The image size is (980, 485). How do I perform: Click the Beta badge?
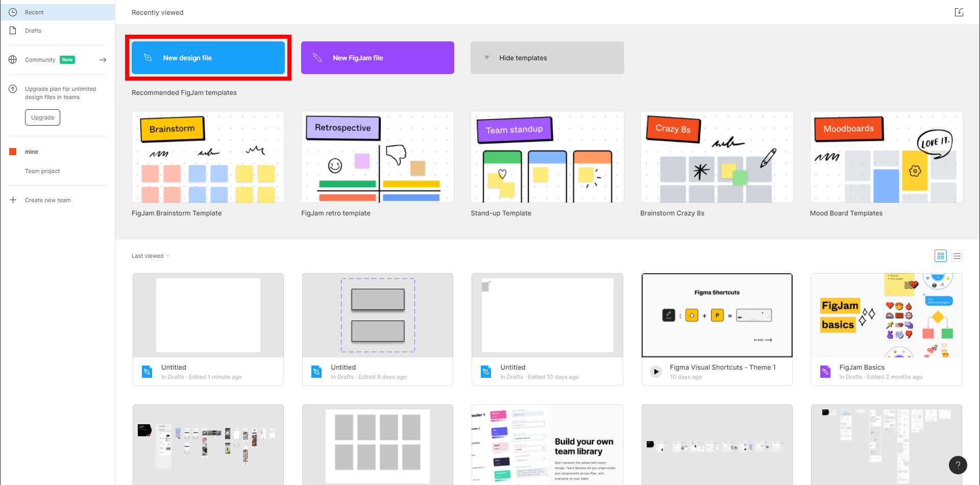coord(67,60)
